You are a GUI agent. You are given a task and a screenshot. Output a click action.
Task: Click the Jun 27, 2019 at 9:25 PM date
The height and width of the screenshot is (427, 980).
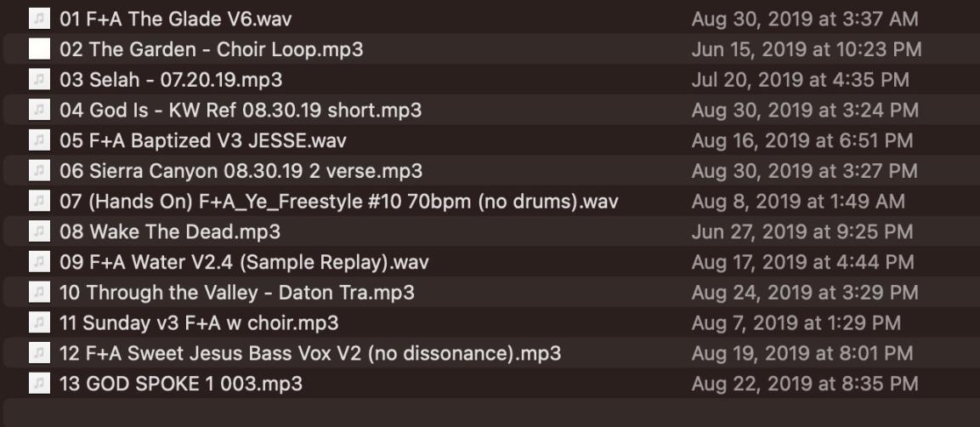(x=802, y=231)
